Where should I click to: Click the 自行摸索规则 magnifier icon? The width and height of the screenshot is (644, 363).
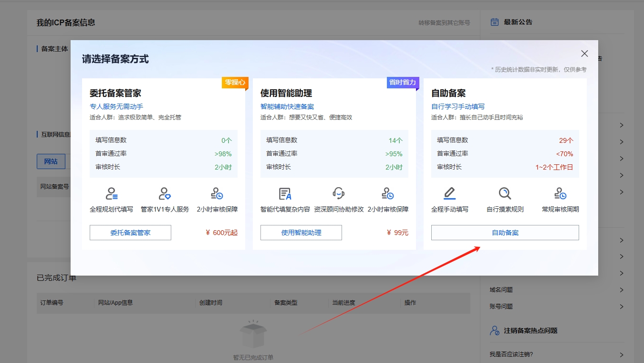click(x=504, y=193)
